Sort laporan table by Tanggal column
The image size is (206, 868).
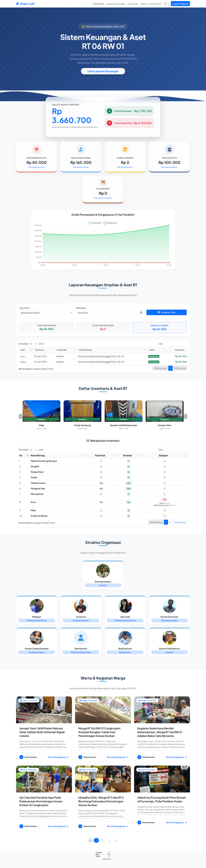[x=43, y=350]
